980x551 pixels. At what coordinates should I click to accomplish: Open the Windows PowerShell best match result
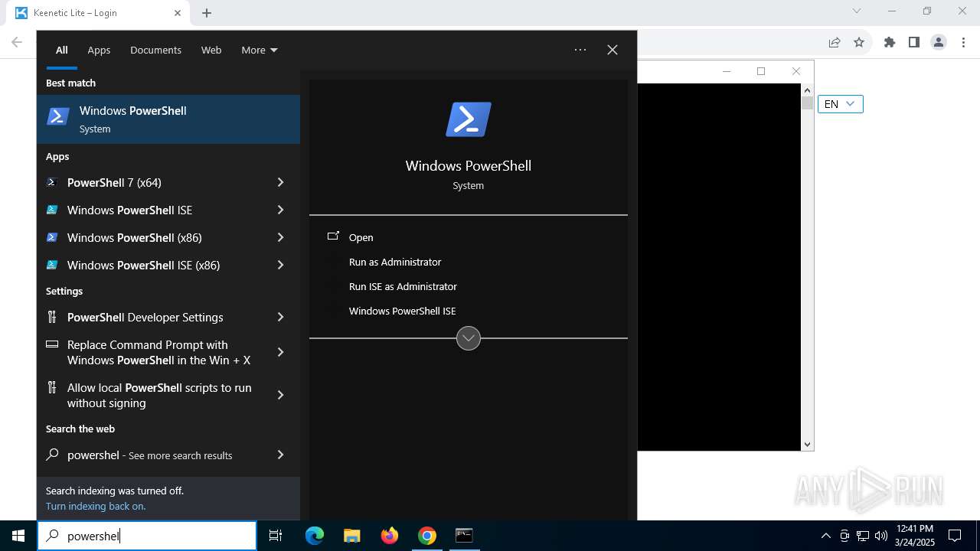tap(168, 119)
